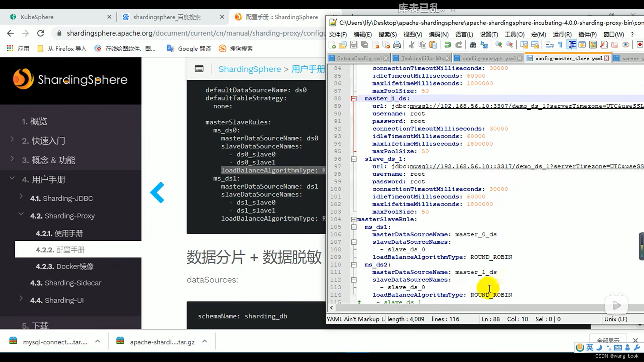Open the Chrome apps grid bookmark
This screenshot has width=644, height=362.
10,49
